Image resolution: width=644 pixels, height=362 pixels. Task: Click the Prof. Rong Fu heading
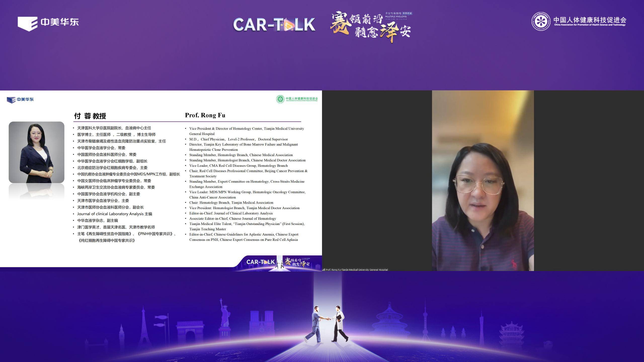point(205,115)
